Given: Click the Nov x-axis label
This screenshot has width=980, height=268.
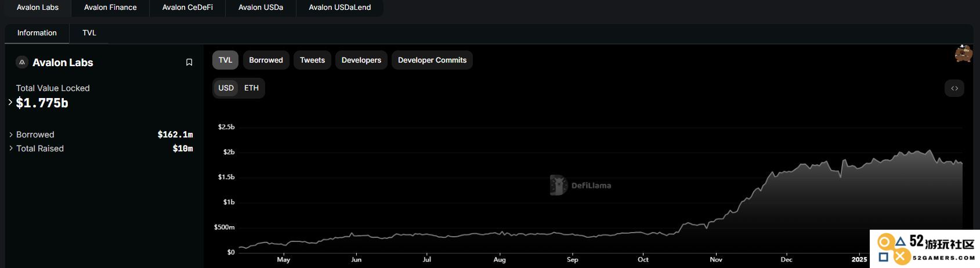Looking at the screenshot, I should click(716, 259).
